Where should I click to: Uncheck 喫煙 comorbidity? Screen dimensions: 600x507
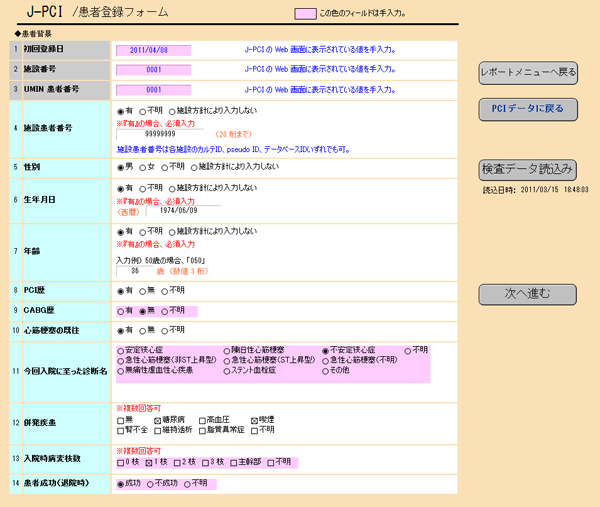[x=254, y=421]
